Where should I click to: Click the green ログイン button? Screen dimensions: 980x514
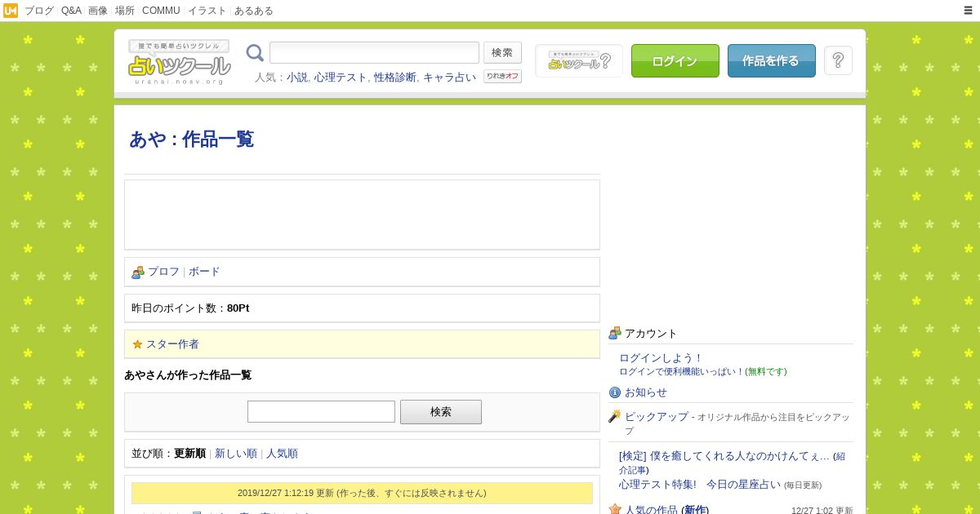click(x=675, y=60)
